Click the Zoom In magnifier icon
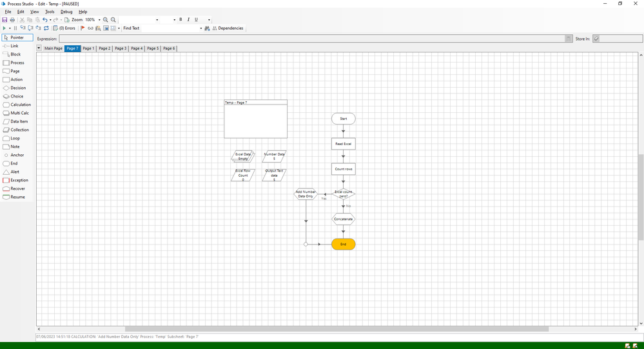The height and width of the screenshot is (349, 644). click(106, 20)
